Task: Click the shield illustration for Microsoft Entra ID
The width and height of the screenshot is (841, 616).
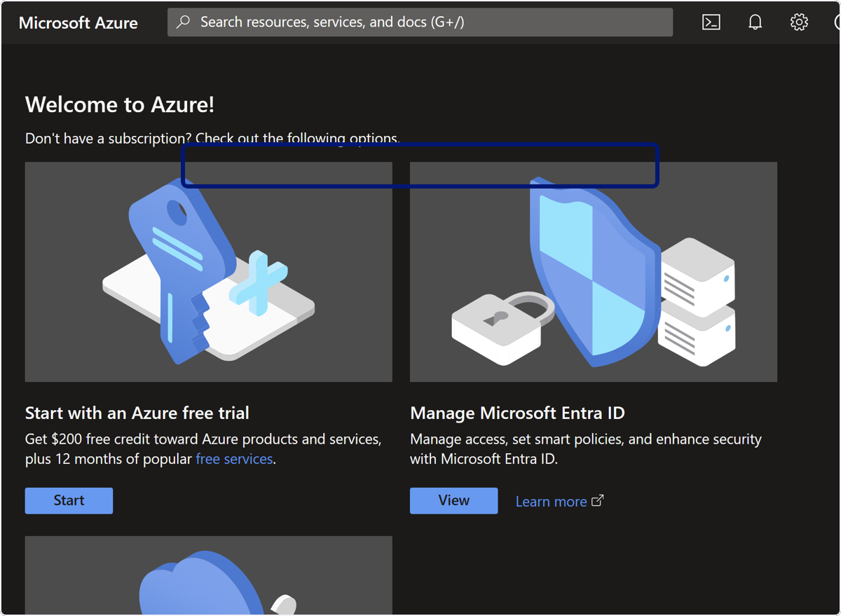Action: click(x=593, y=272)
